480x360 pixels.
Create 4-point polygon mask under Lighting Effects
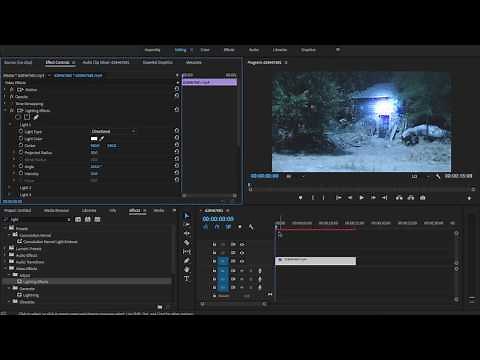pos(27,117)
